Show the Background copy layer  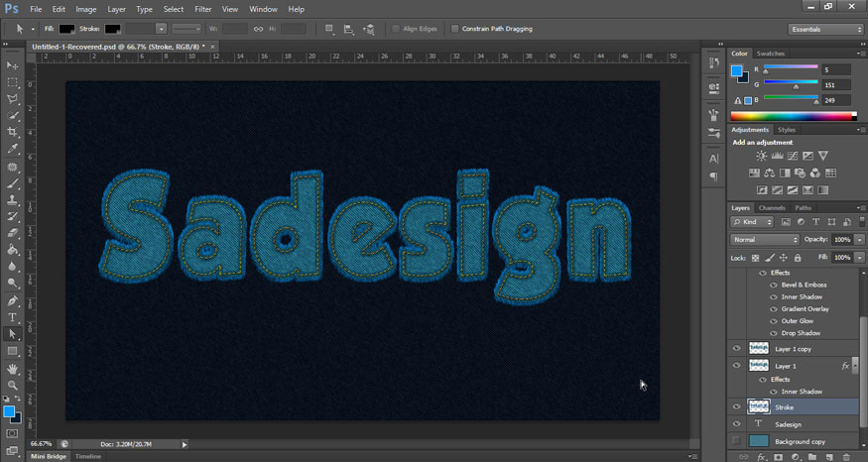click(x=736, y=441)
